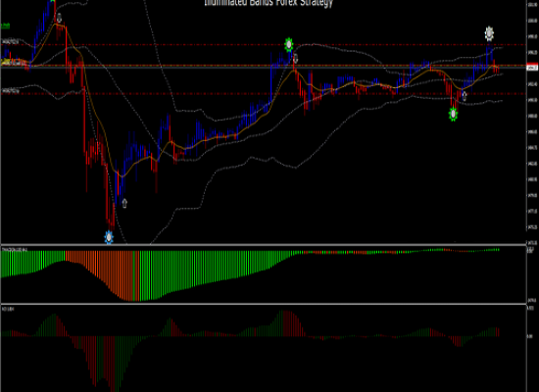Image resolution: width=539 pixels, height=392 pixels.
Task: Click the down arrow below the center green sun marker
Action: 295,59
